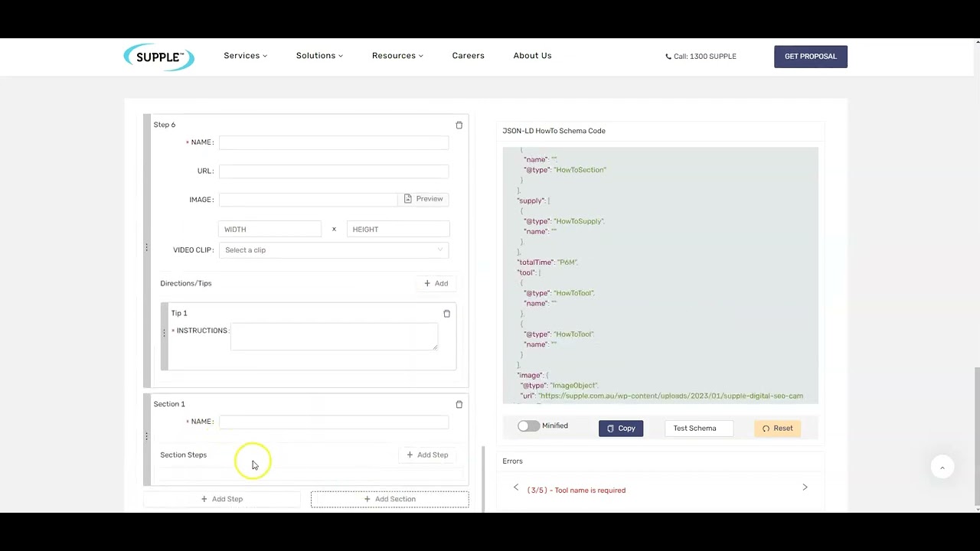Go to next error arrow
Image resolution: width=980 pixels, height=551 pixels.
pyautogui.click(x=805, y=487)
